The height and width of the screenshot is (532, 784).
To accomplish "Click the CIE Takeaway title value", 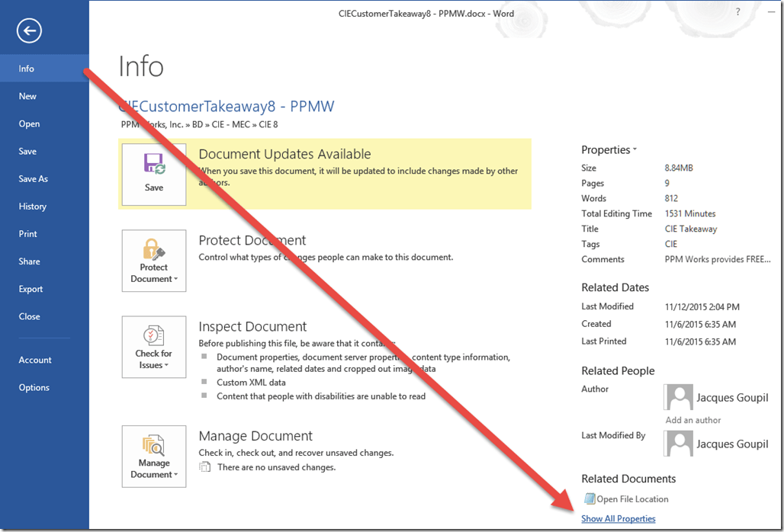I will pyautogui.click(x=690, y=229).
